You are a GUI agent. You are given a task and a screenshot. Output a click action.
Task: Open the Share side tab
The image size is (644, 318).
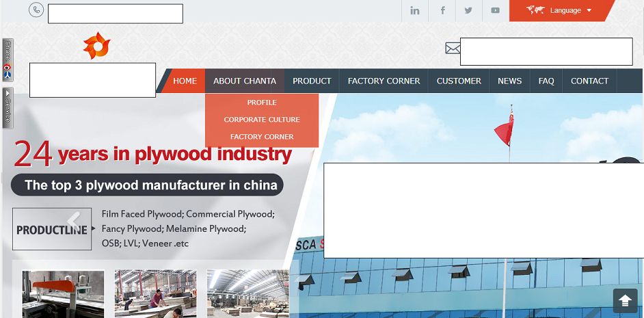[8, 60]
